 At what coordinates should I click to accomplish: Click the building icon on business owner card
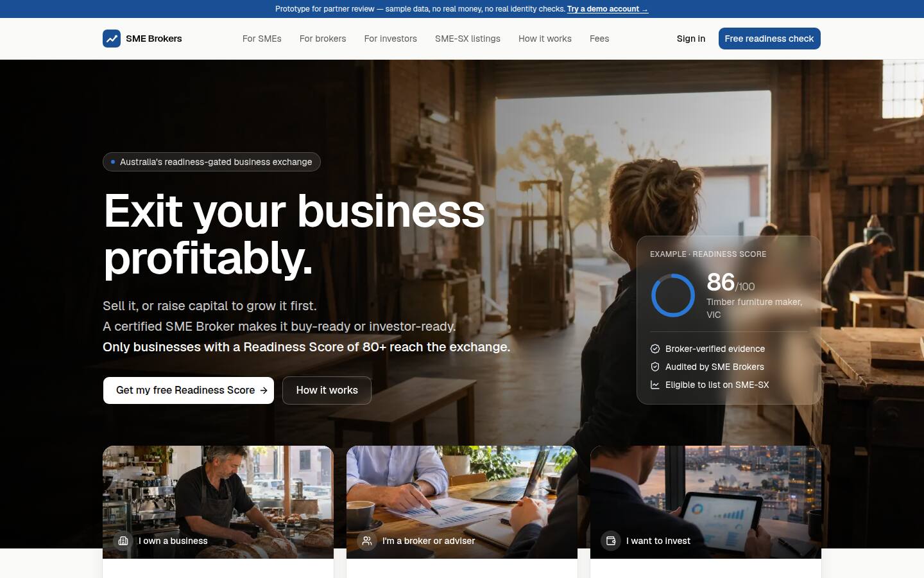point(123,541)
